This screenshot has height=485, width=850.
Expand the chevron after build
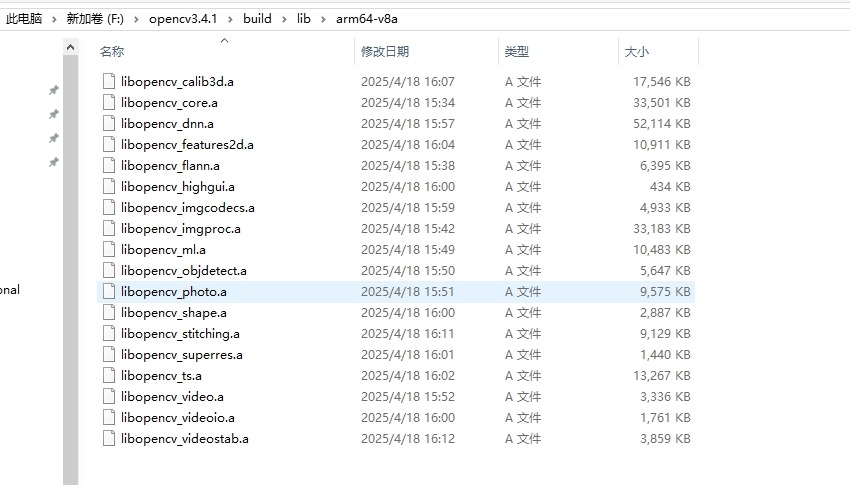tap(284, 19)
